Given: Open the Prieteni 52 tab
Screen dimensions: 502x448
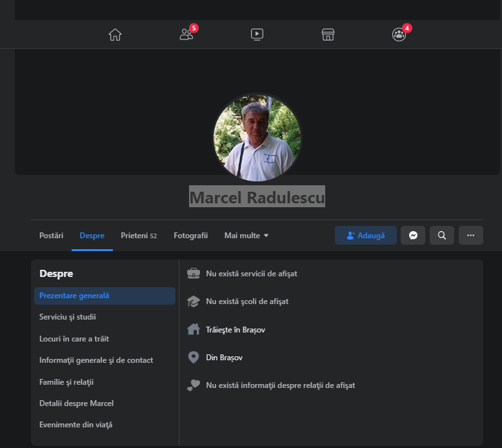Looking at the screenshot, I should click(139, 236).
